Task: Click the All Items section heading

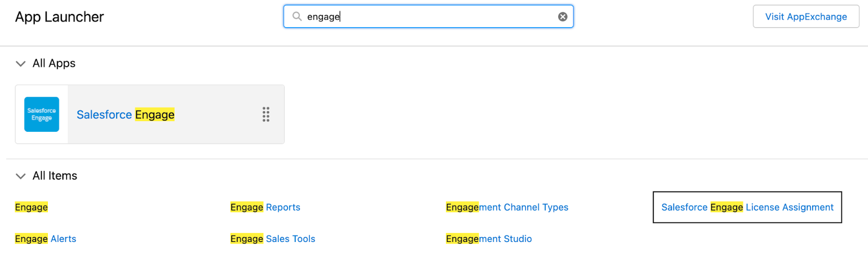Action: click(55, 176)
